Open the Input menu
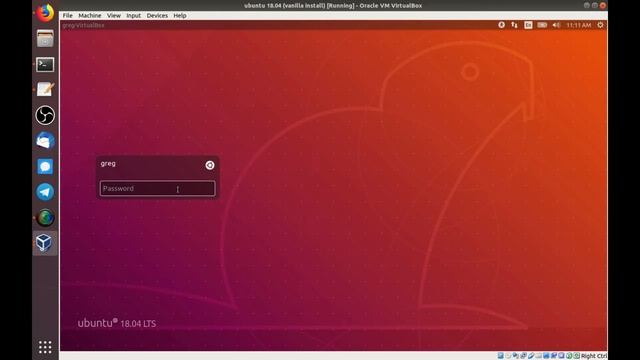Image resolution: width=640 pixels, height=360 pixels. 133,16
